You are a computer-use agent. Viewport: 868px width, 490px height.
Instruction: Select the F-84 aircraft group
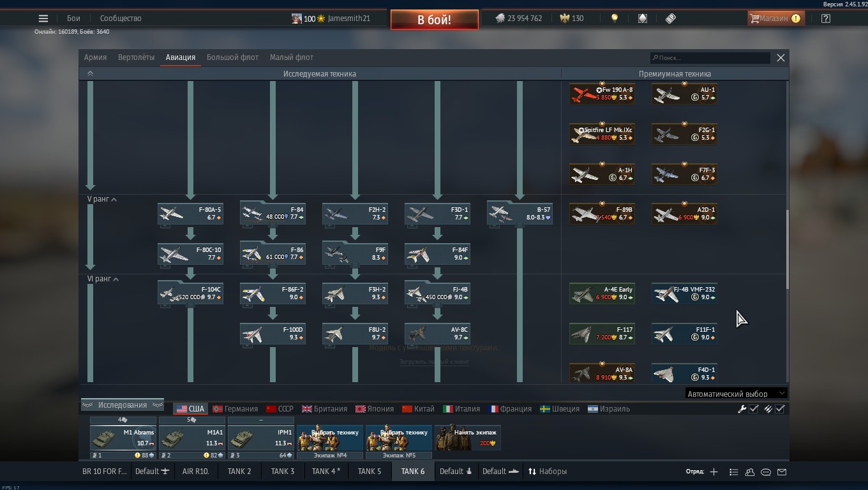pos(273,212)
